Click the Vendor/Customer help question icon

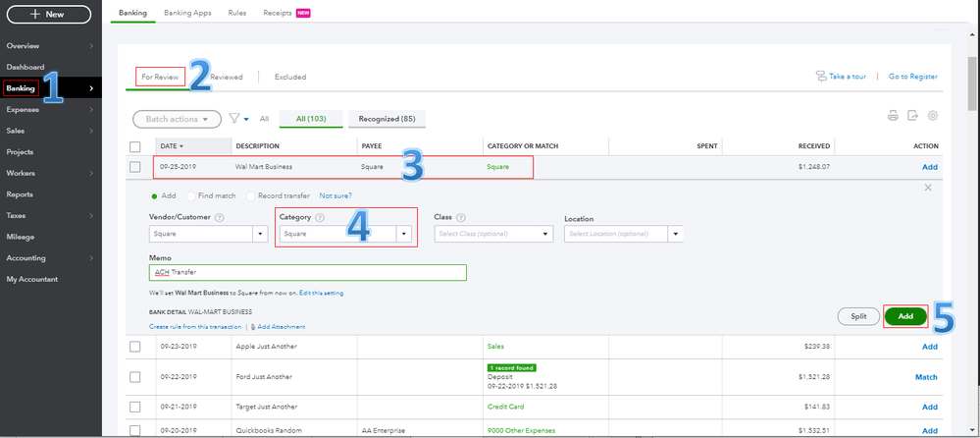click(220, 218)
